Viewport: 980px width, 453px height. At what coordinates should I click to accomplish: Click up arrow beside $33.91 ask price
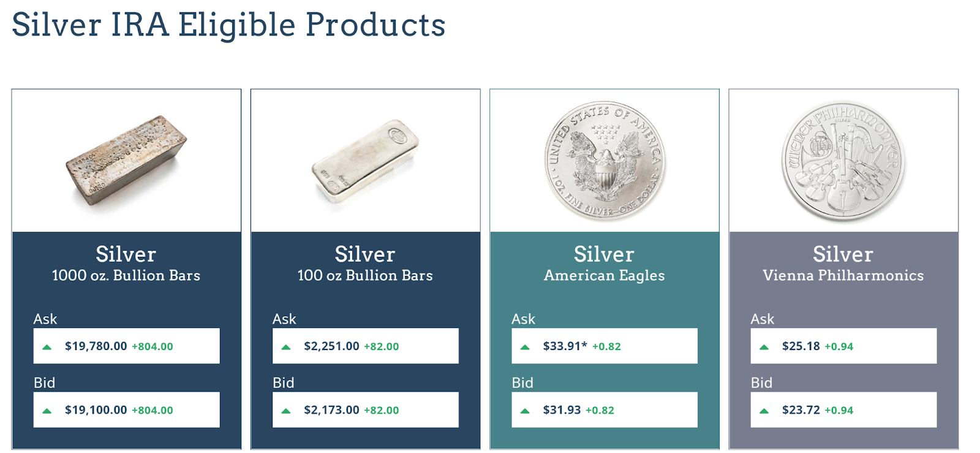[525, 347]
